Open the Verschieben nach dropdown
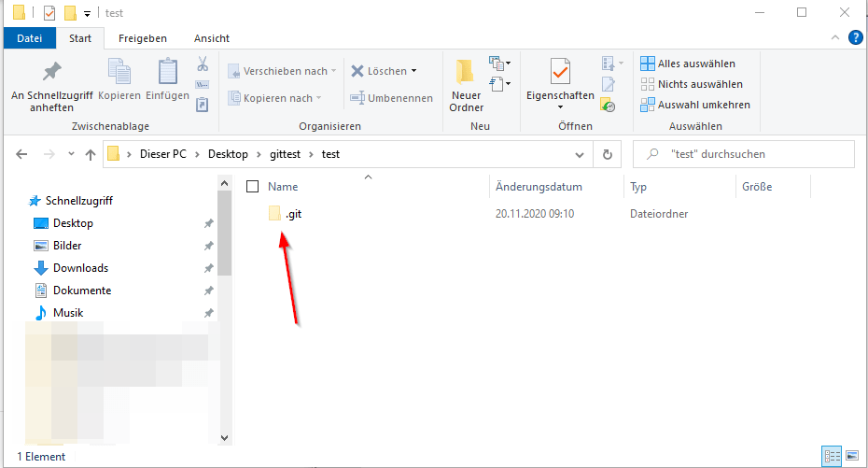The height and width of the screenshot is (468, 868). coord(282,71)
